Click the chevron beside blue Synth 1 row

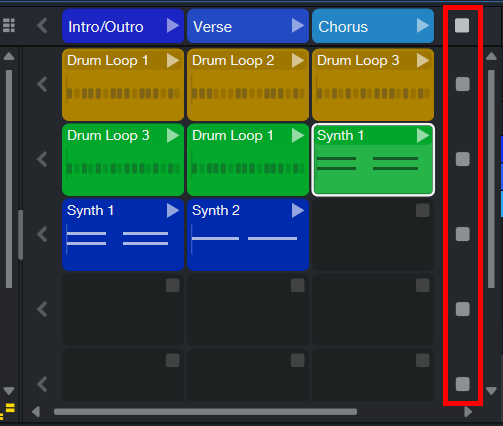(42, 234)
